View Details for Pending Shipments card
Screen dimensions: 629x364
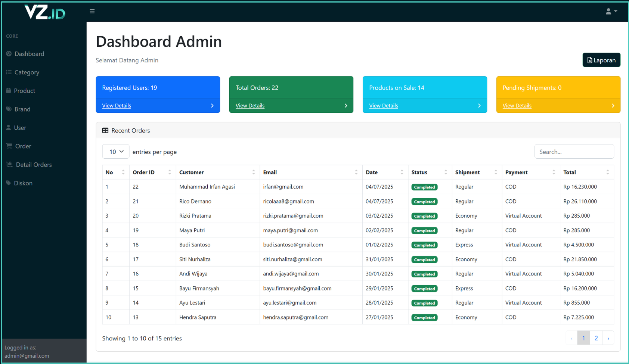(517, 106)
